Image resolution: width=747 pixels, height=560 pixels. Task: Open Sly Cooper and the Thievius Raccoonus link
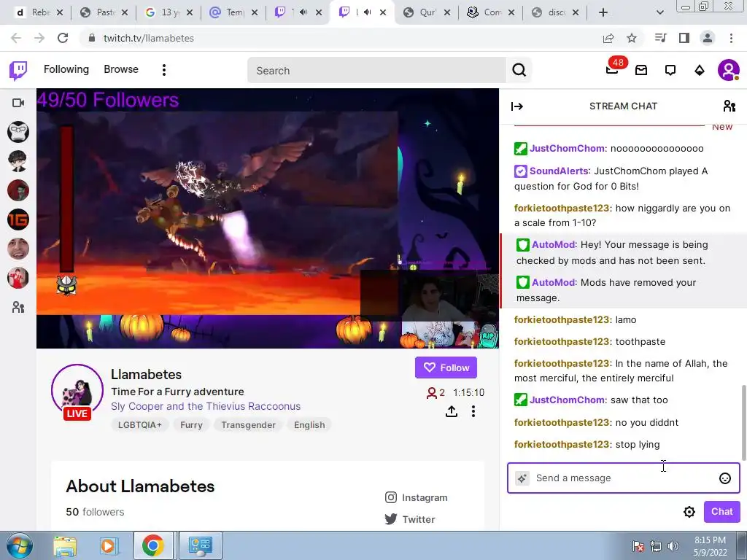coord(206,406)
